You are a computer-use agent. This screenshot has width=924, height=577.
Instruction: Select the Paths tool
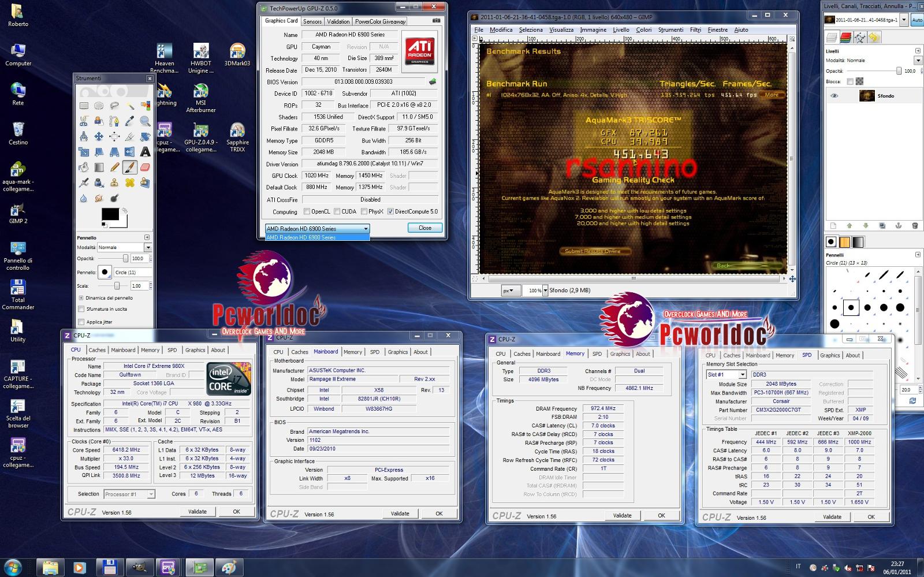click(x=114, y=121)
